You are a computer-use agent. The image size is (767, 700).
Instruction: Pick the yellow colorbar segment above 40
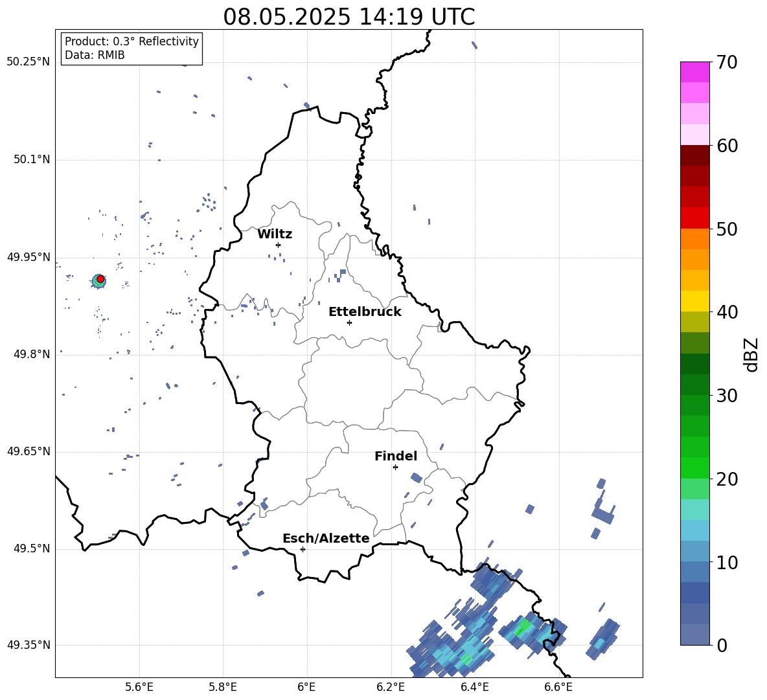(694, 301)
